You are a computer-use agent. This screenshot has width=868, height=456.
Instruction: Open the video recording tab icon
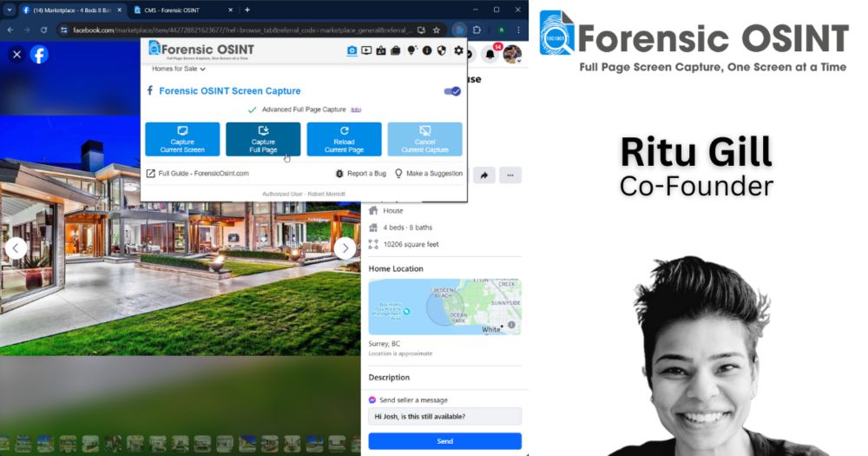click(x=366, y=50)
